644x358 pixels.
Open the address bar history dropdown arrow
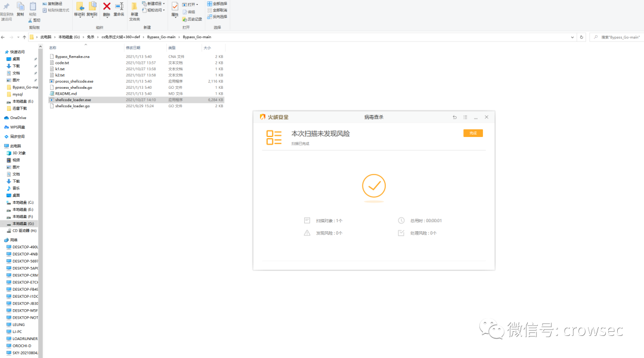pos(571,36)
